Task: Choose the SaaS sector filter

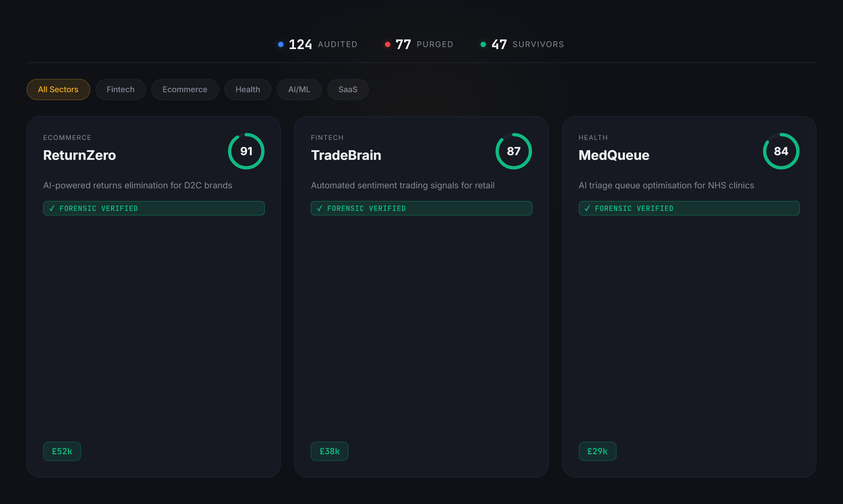Action: point(347,89)
